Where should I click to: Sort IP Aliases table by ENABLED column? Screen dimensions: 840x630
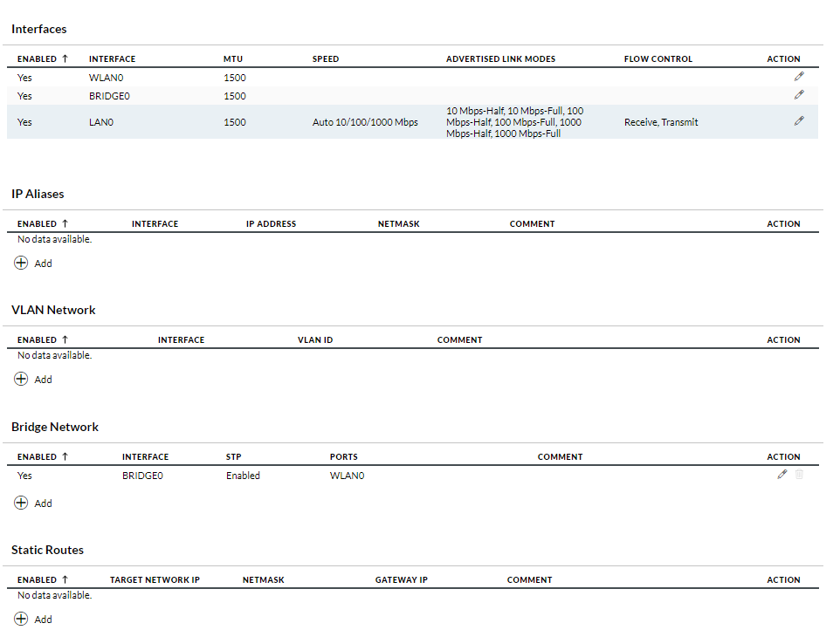coord(42,223)
